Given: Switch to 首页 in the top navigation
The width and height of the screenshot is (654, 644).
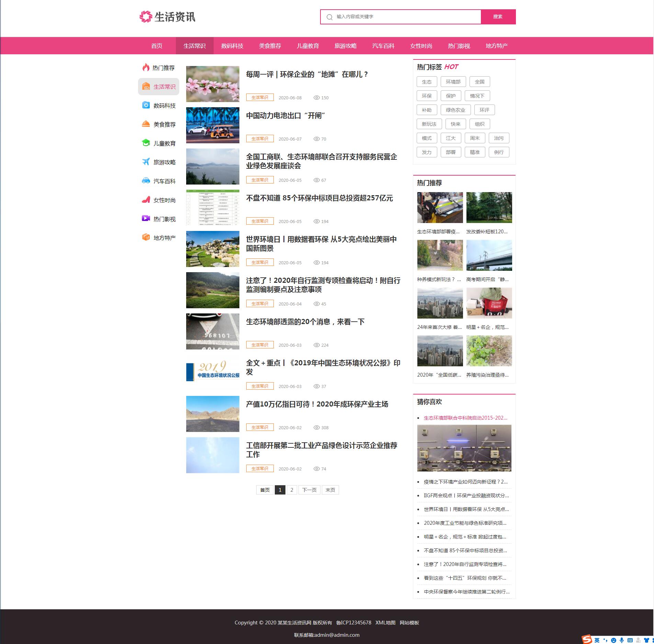Looking at the screenshot, I should pyautogui.click(x=157, y=46).
